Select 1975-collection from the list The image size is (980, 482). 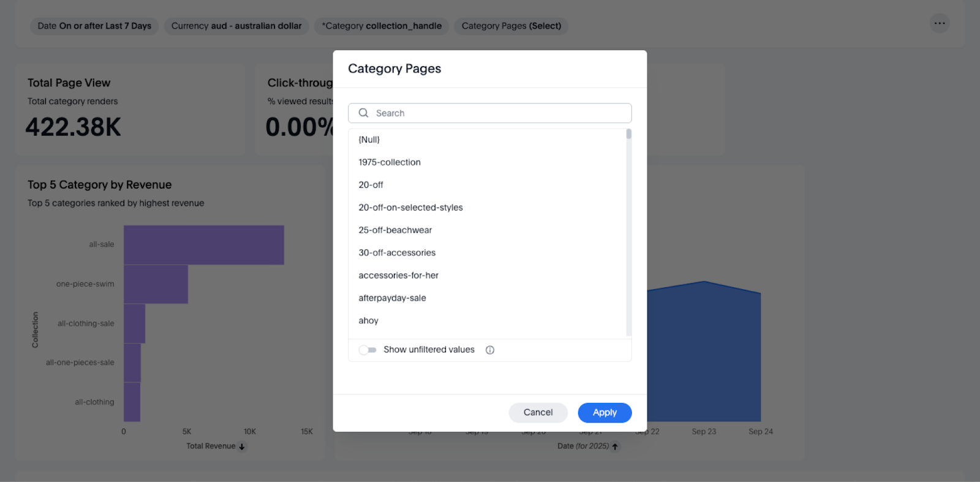[390, 162]
